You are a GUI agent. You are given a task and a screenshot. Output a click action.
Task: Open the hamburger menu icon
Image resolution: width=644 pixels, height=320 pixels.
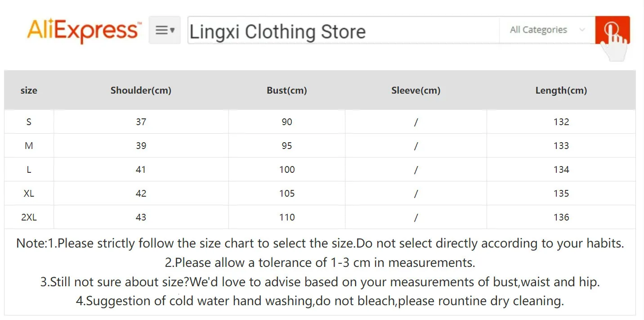click(165, 30)
